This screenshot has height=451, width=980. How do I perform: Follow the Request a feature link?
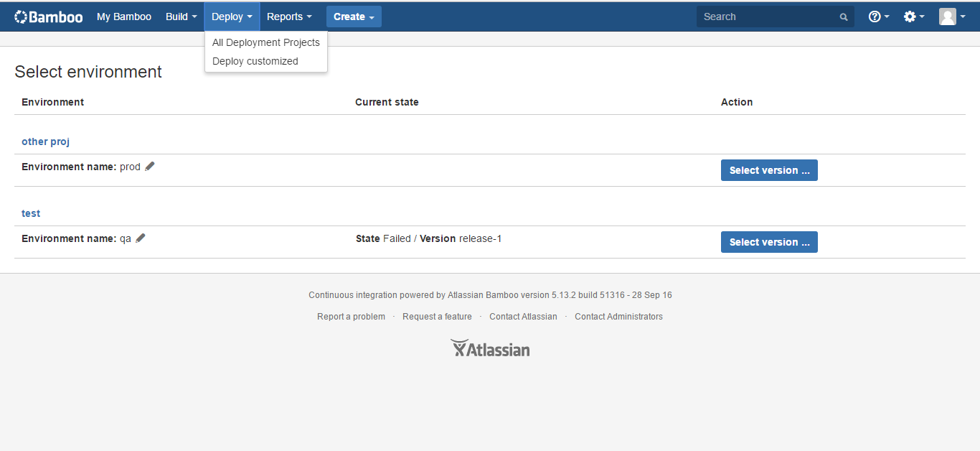pyautogui.click(x=437, y=317)
